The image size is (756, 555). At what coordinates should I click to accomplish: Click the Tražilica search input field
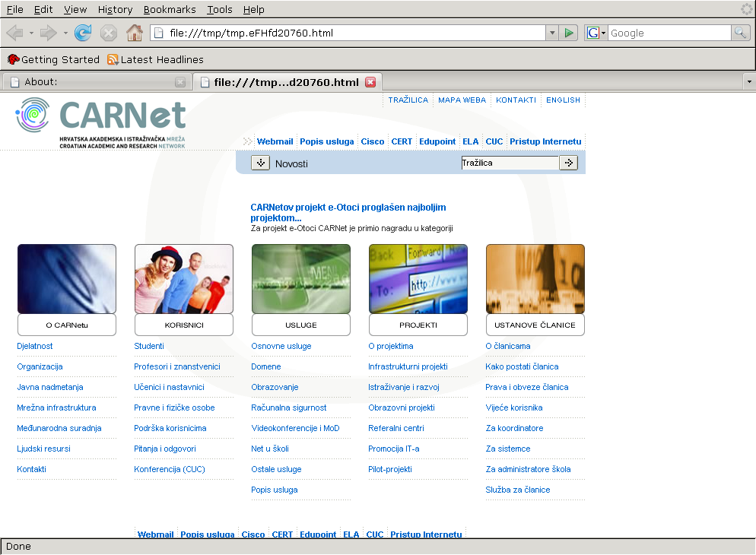coord(510,163)
